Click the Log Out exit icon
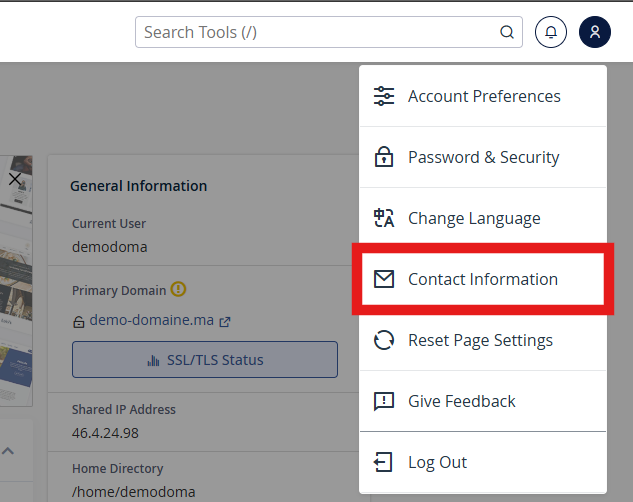This screenshot has height=502, width=633. [384, 462]
